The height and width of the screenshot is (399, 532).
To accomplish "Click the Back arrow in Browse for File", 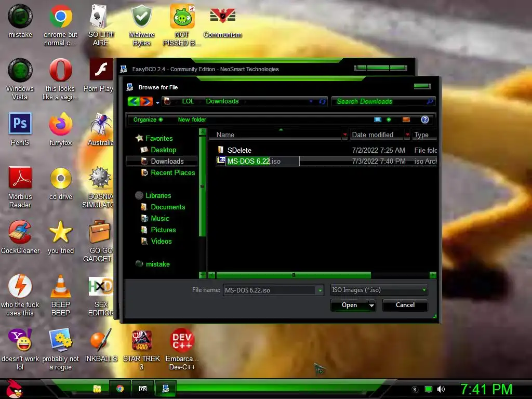I will 134,101.
